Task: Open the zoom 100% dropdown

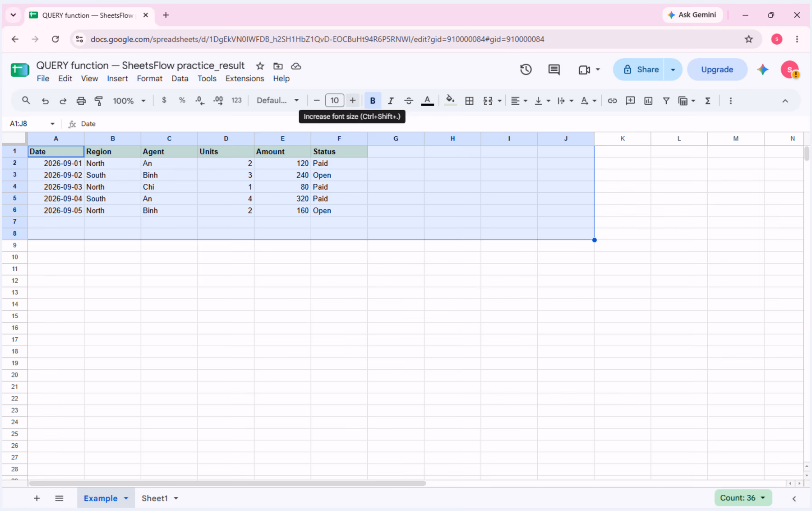Action: tap(129, 101)
